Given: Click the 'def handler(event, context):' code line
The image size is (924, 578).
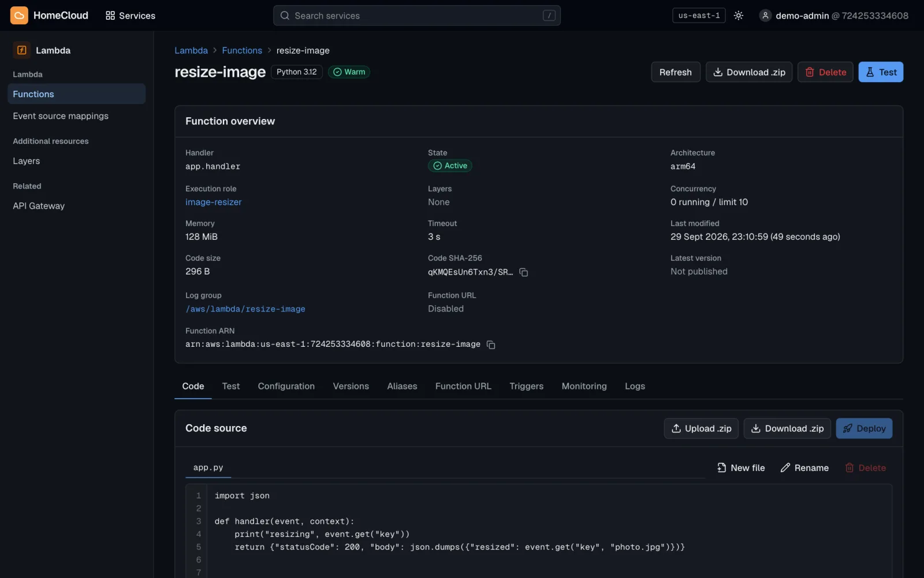Looking at the screenshot, I should tap(285, 521).
